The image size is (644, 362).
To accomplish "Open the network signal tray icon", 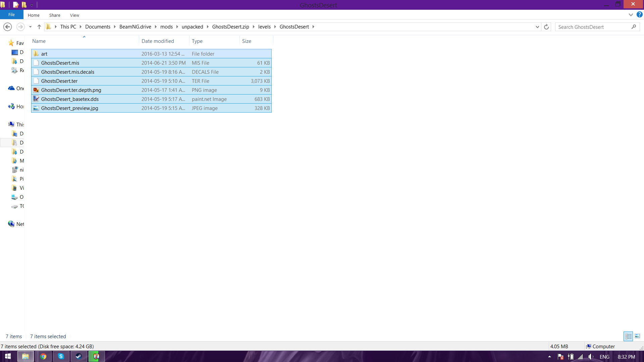I will click(580, 357).
